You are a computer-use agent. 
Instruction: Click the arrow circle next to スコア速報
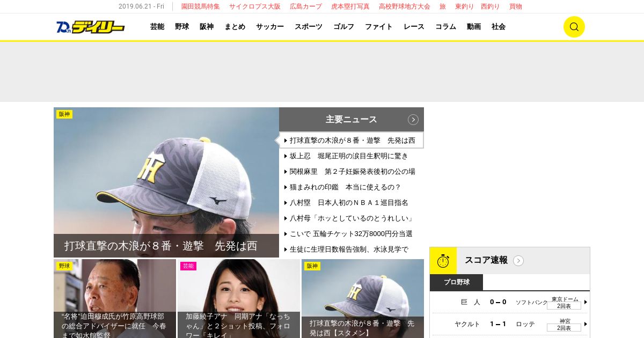tap(518, 261)
